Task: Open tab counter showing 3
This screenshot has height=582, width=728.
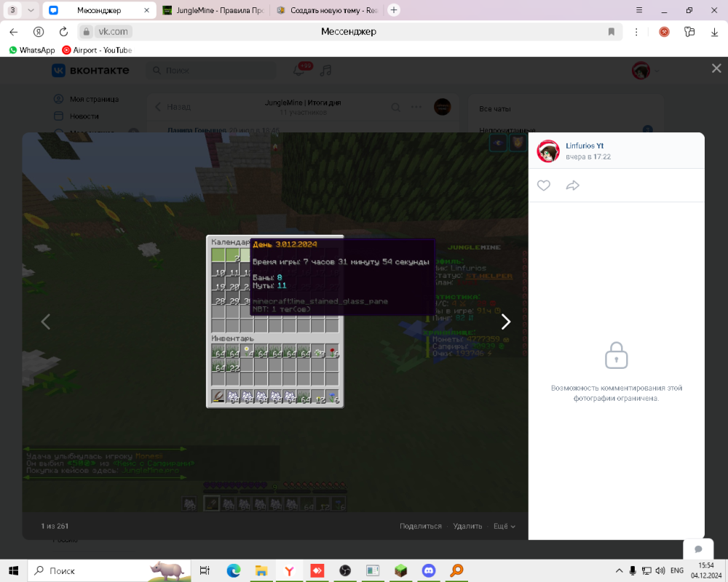Action: click(12, 10)
